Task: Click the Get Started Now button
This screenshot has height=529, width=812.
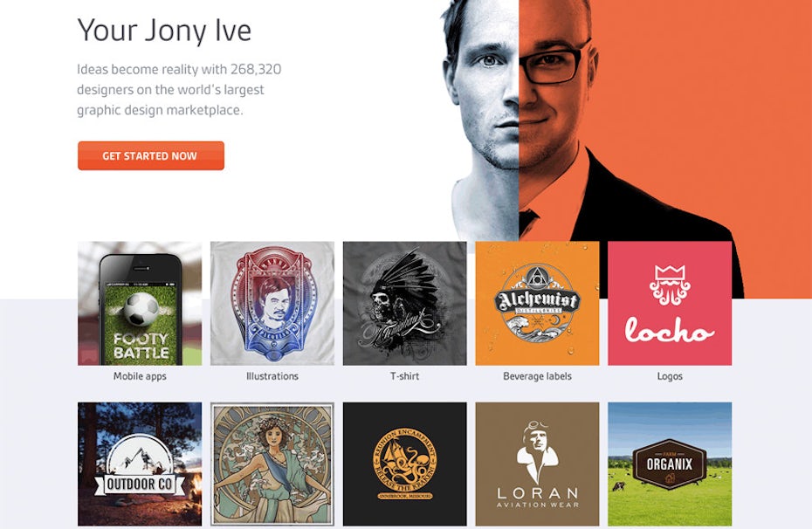Action: pyautogui.click(x=151, y=155)
